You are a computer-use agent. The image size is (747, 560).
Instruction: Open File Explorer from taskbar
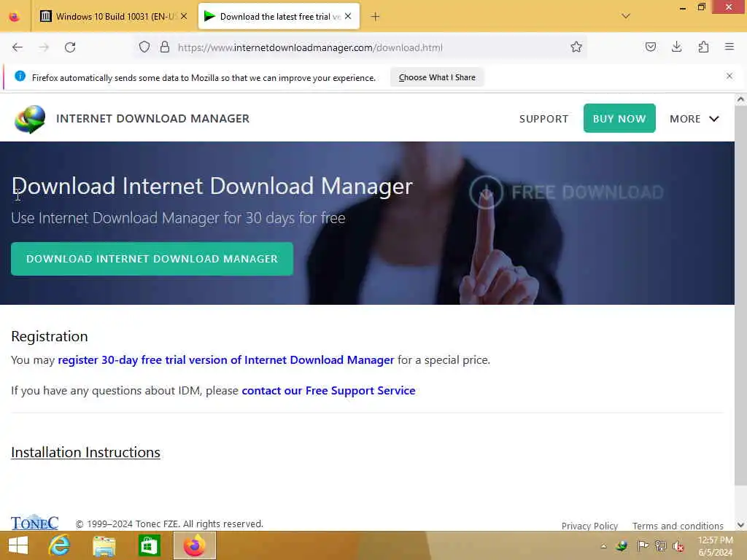(x=104, y=545)
